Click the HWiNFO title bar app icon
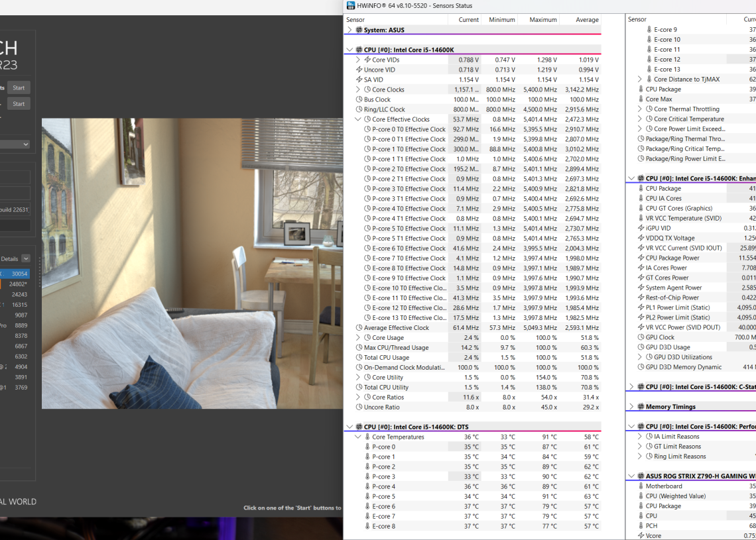Viewport: 756px width, 540px height. 351,6
